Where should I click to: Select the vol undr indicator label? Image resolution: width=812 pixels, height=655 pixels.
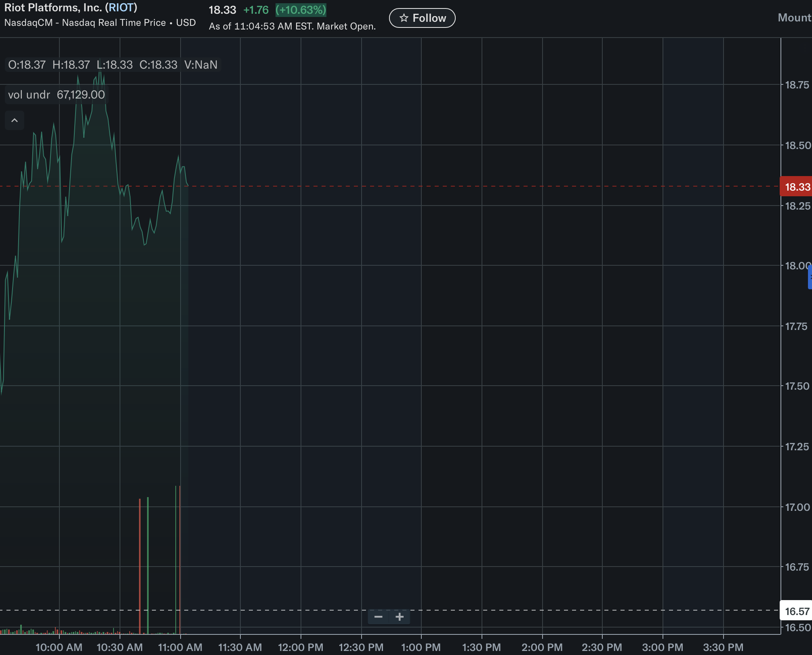coord(29,95)
